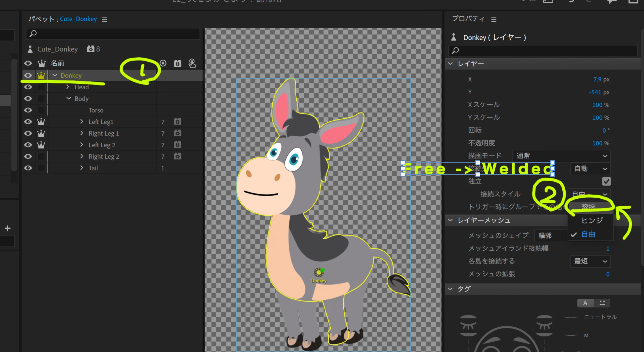Click crown icon on Left Leg 2 row
This screenshot has height=352, width=644.
(x=41, y=145)
